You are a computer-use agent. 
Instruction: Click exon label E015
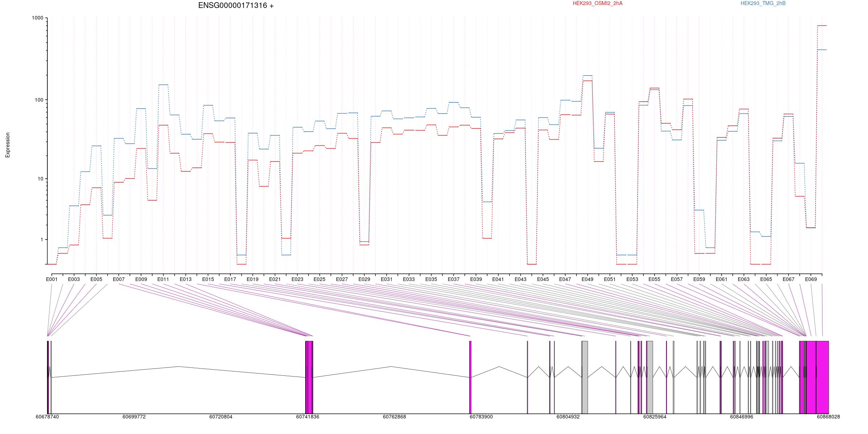click(x=208, y=279)
